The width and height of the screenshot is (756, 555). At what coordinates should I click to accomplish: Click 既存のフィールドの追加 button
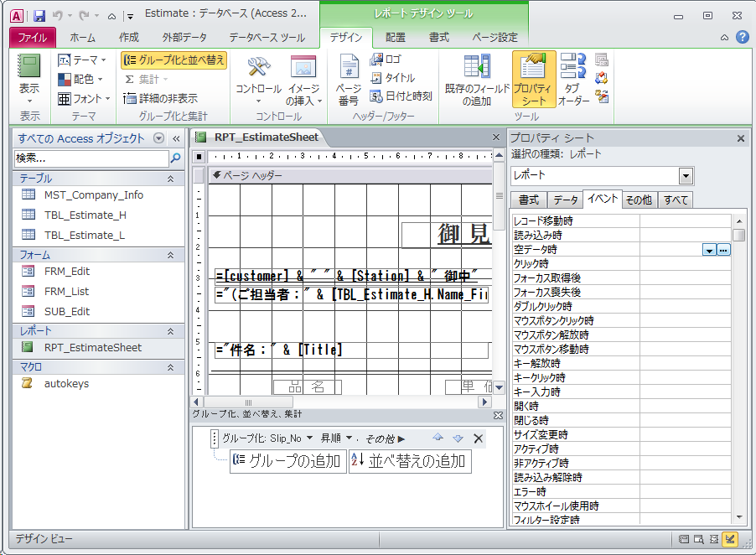click(476, 80)
